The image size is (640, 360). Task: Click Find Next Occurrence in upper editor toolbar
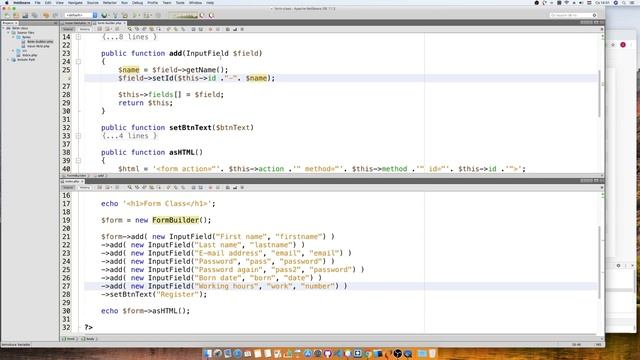pyautogui.click(x=144, y=29)
